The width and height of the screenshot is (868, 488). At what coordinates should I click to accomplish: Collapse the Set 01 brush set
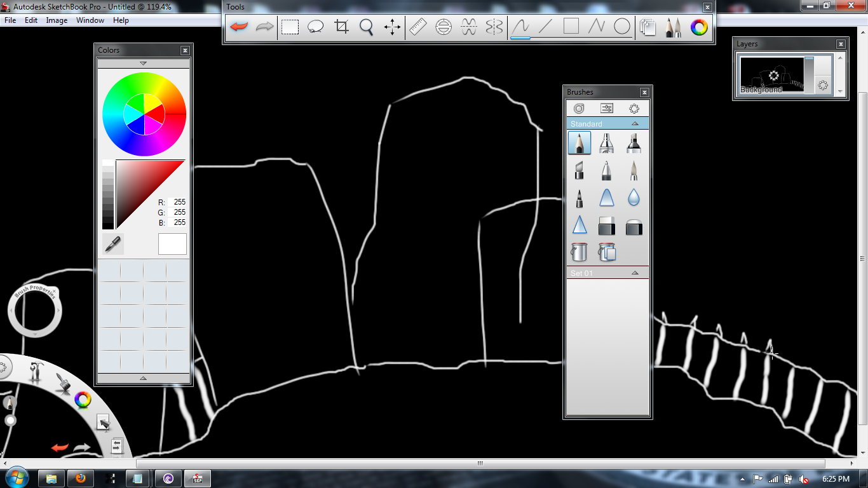635,273
